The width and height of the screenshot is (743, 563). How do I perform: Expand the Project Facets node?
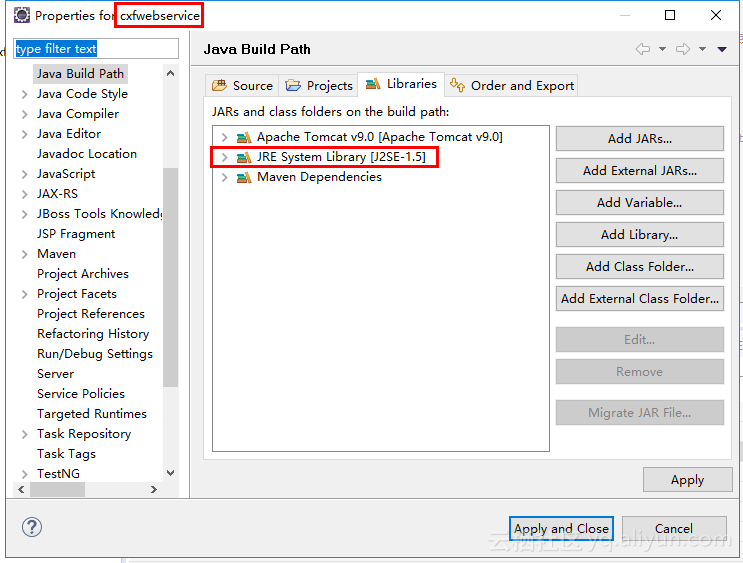(x=25, y=294)
